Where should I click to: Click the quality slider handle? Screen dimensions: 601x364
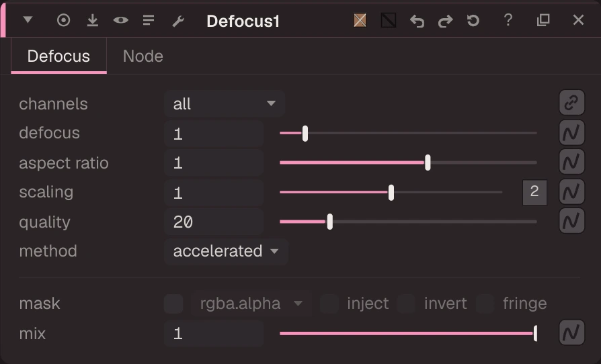tap(329, 222)
